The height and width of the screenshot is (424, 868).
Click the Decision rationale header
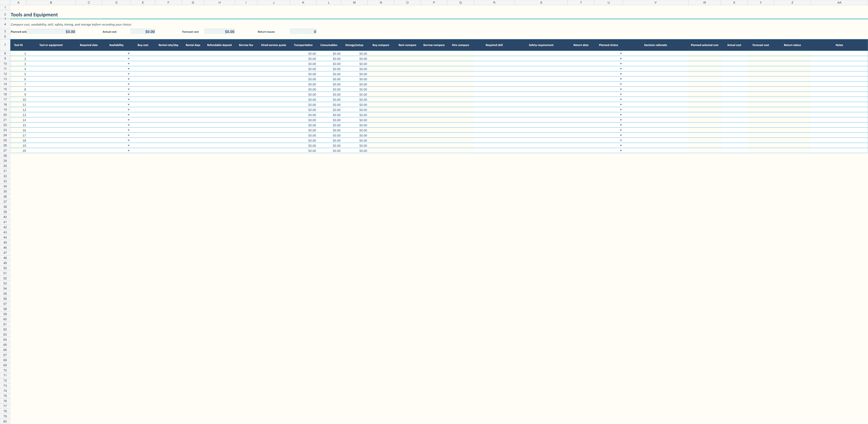pyautogui.click(x=655, y=45)
